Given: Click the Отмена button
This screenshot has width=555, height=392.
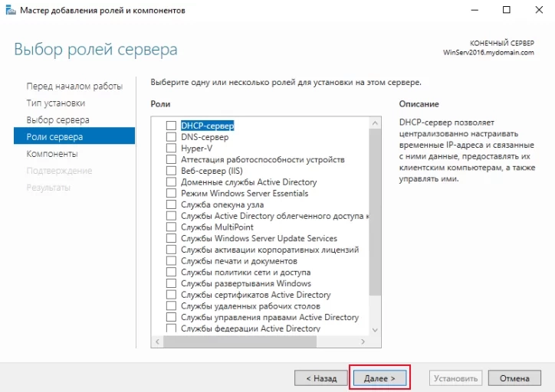Looking at the screenshot, I should (514, 378).
